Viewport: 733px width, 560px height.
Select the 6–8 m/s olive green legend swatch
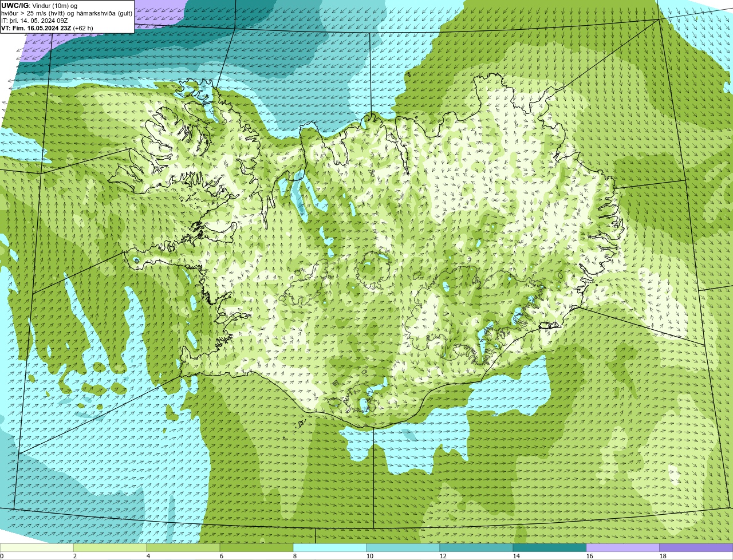point(257,547)
